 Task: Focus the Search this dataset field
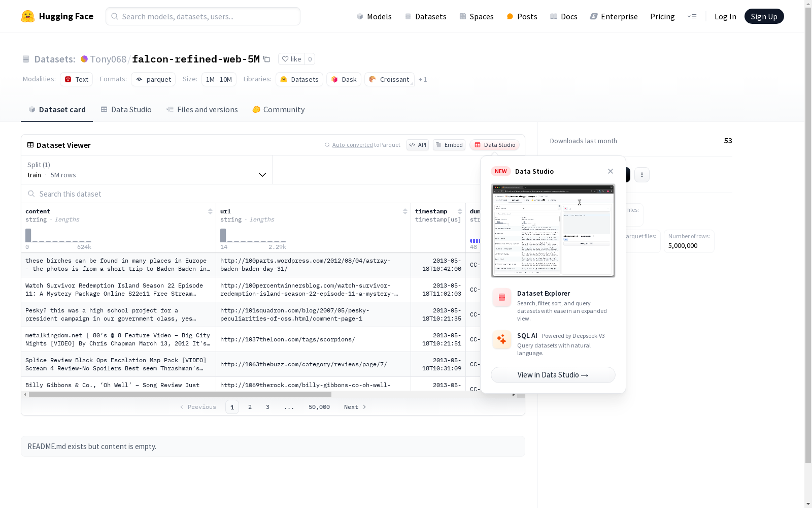pos(251,194)
